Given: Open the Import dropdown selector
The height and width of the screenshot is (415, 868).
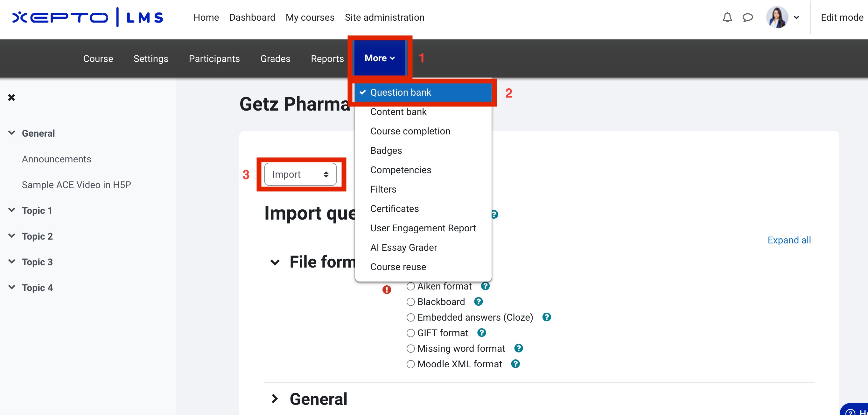Looking at the screenshot, I should click(x=300, y=174).
